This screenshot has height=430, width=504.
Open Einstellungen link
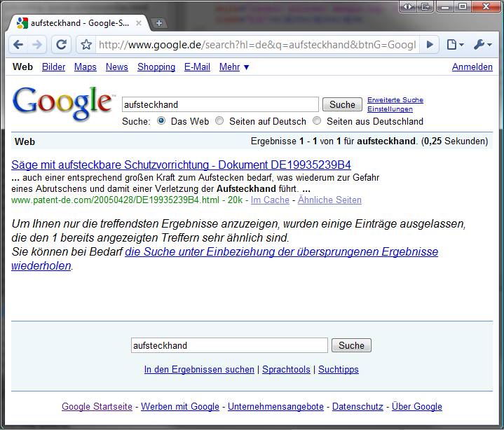390,109
